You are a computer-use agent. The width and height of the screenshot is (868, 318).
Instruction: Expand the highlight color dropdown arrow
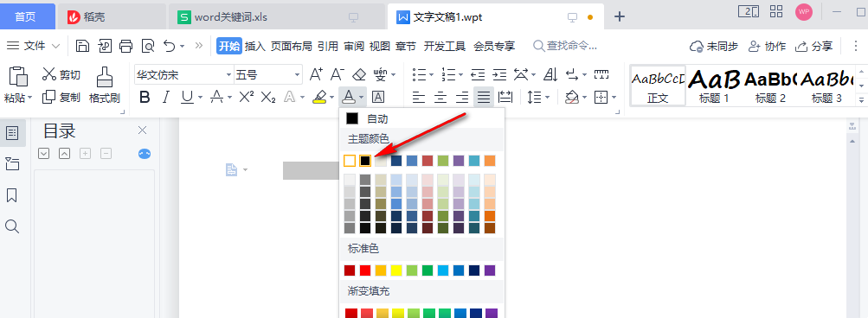(x=331, y=98)
